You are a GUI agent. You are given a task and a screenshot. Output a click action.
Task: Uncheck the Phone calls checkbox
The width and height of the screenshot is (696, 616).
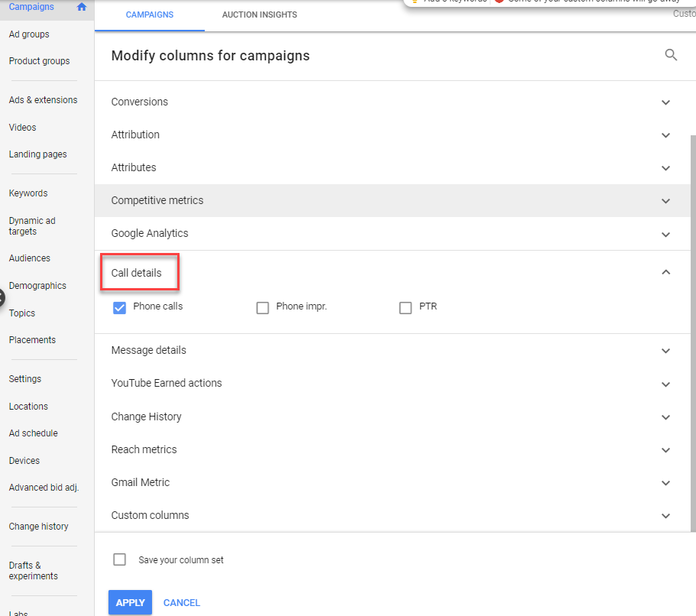119,308
